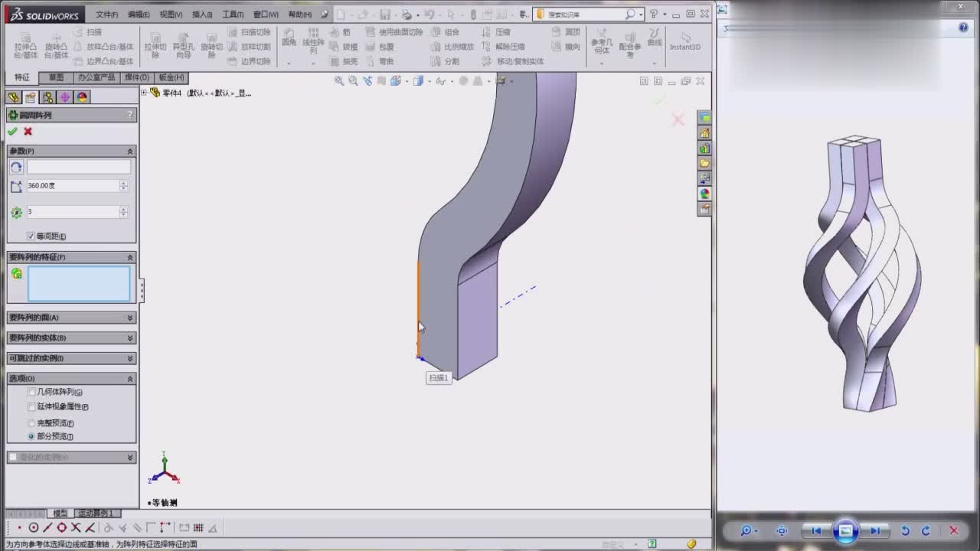Open the DimXpertManager tab icon
Screen dimensions: 980x551
pyautogui.click(x=65, y=97)
